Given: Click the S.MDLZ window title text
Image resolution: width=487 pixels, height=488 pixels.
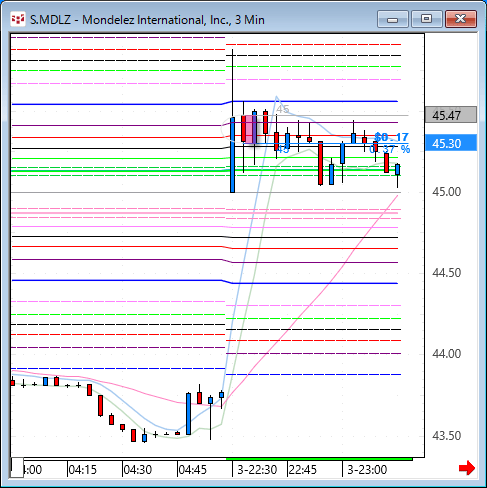Looking at the screenshot, I should 147,20.
